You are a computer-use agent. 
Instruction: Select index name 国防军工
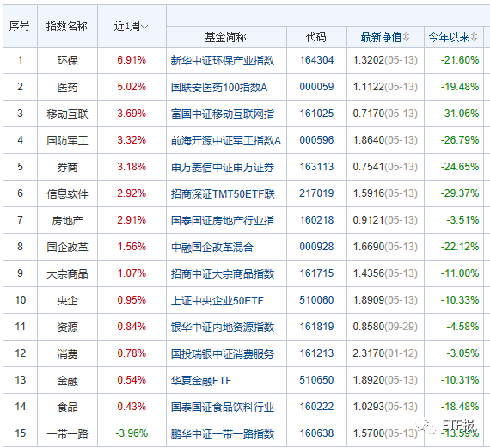[x=67, y=140]
